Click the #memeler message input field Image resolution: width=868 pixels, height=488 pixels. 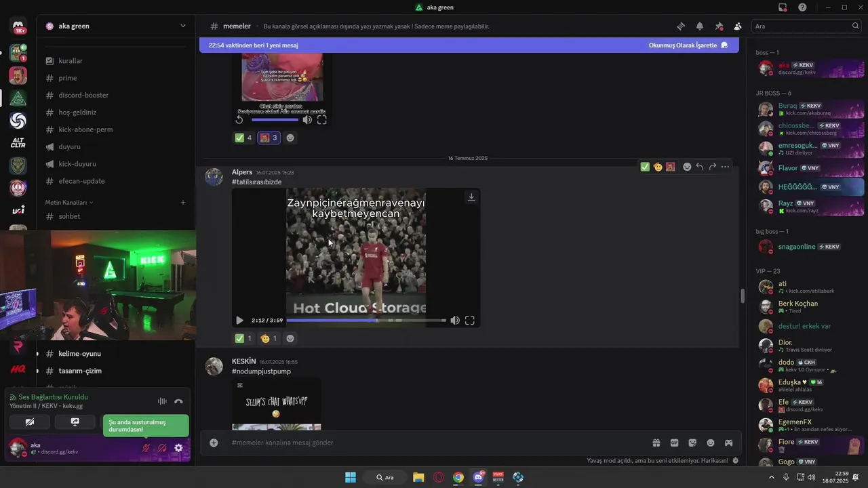pyautogui.click(x=434, y=443)
